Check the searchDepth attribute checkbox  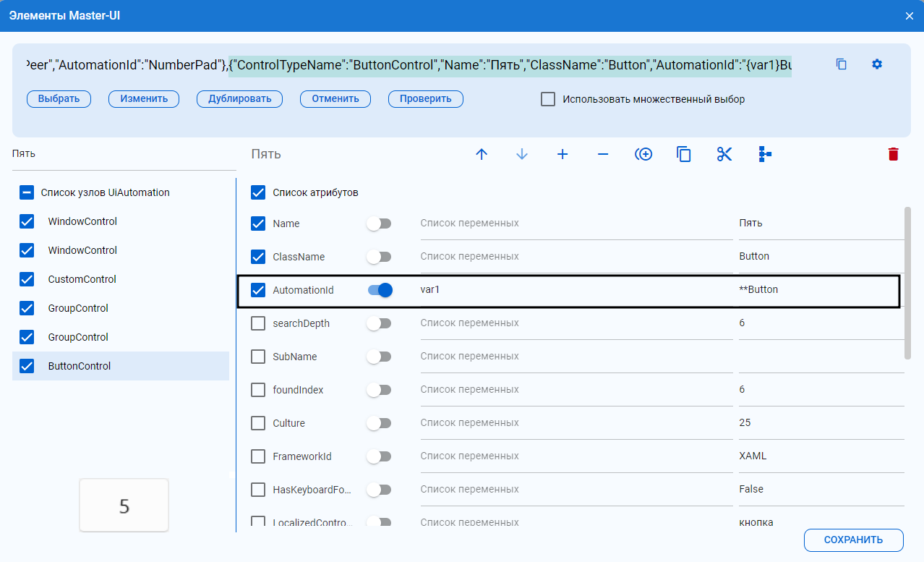tap(258, 323)
